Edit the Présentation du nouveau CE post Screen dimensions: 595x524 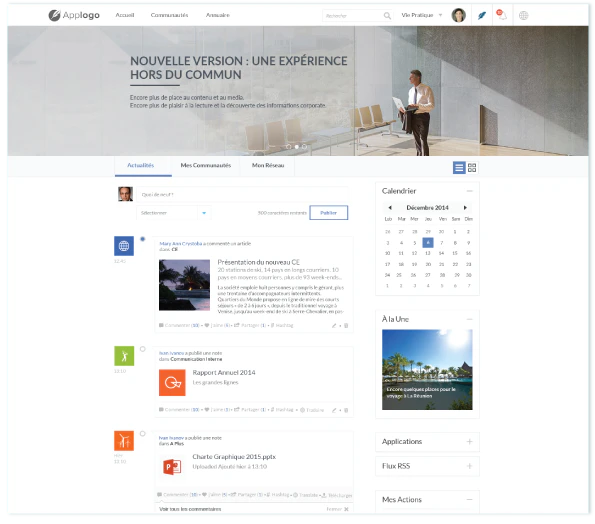334,326
